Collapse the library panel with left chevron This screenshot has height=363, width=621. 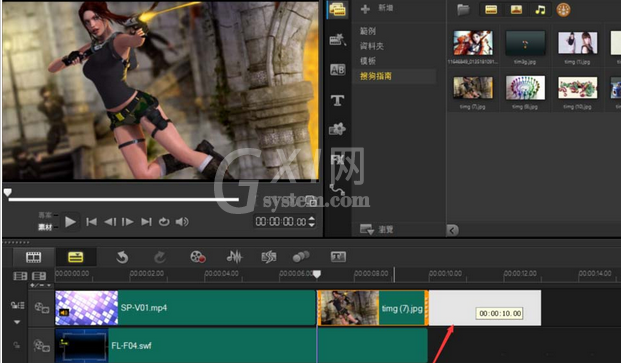452,230
